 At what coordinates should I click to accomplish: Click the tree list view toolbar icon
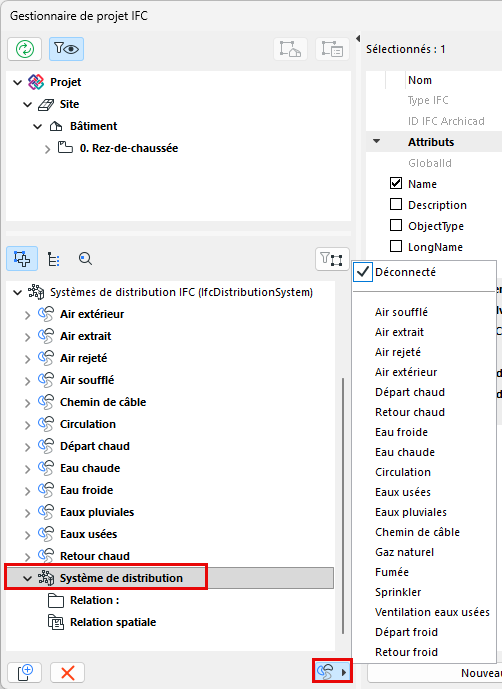[x=332, y=49]
